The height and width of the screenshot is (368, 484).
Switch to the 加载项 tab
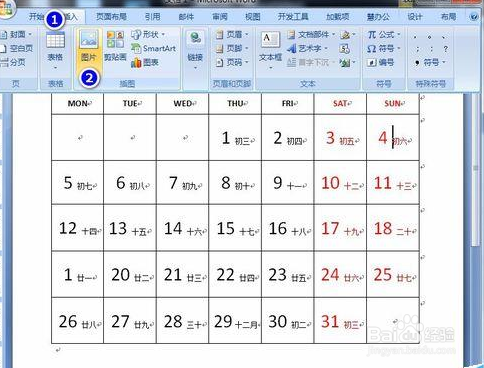click(x=337, y=17)
